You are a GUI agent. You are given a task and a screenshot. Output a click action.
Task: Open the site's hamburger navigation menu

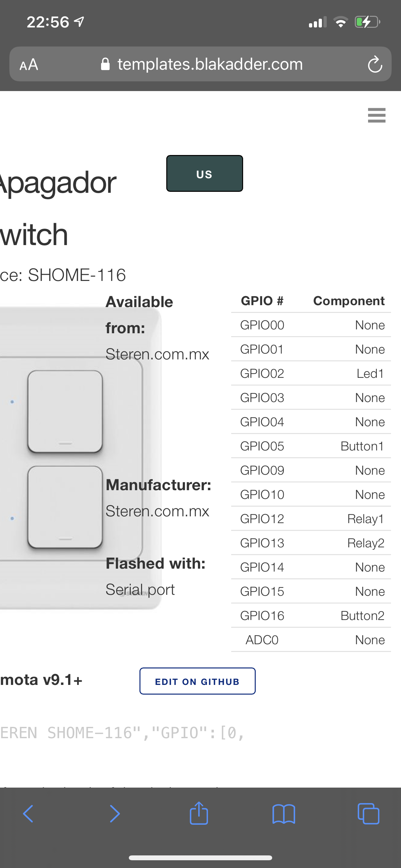(x=376, y=115)
